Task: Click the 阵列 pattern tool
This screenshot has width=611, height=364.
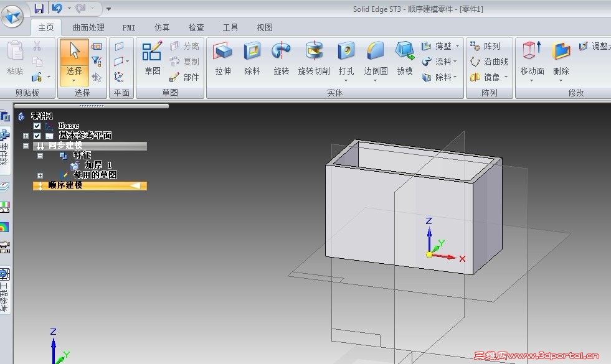Action: coord(485,46)
